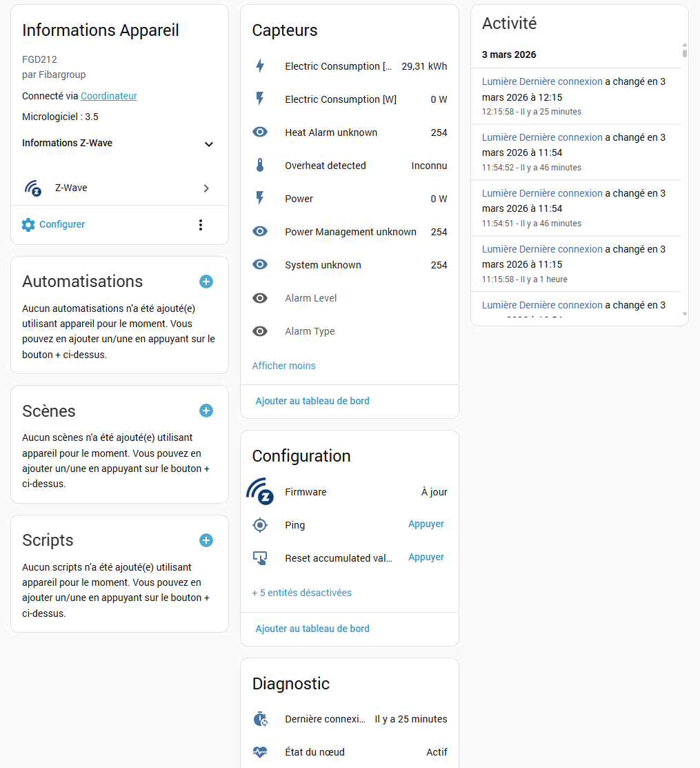700x768 pixels.
Task: Open the three-dot device options menu
Action: 201,224
